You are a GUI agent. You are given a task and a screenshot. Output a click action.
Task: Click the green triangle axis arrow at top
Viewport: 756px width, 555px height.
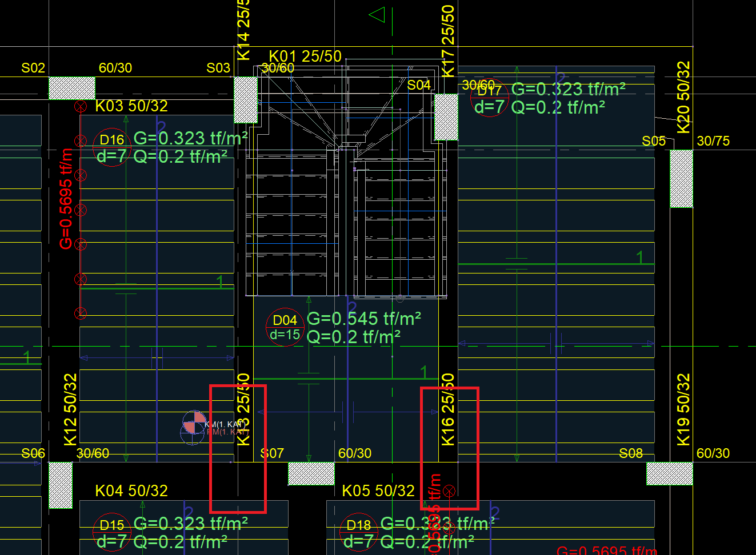coord(378,15)
